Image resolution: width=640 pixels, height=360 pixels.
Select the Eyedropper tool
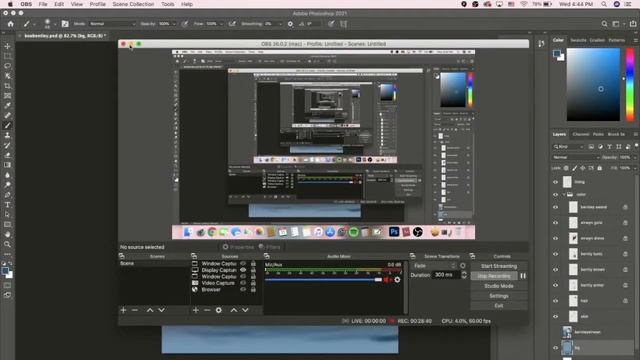point(7,106)
